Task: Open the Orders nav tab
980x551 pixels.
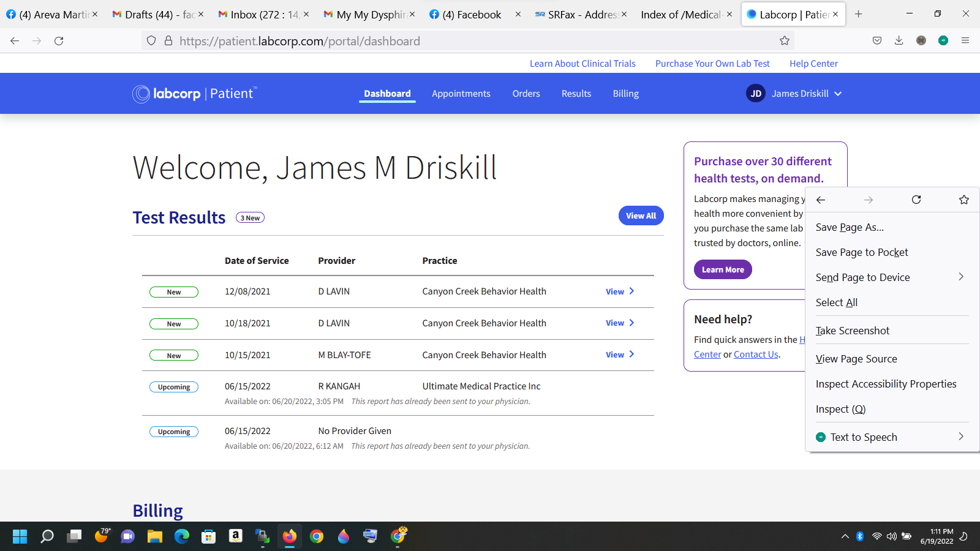Action: tap(526, 94)
